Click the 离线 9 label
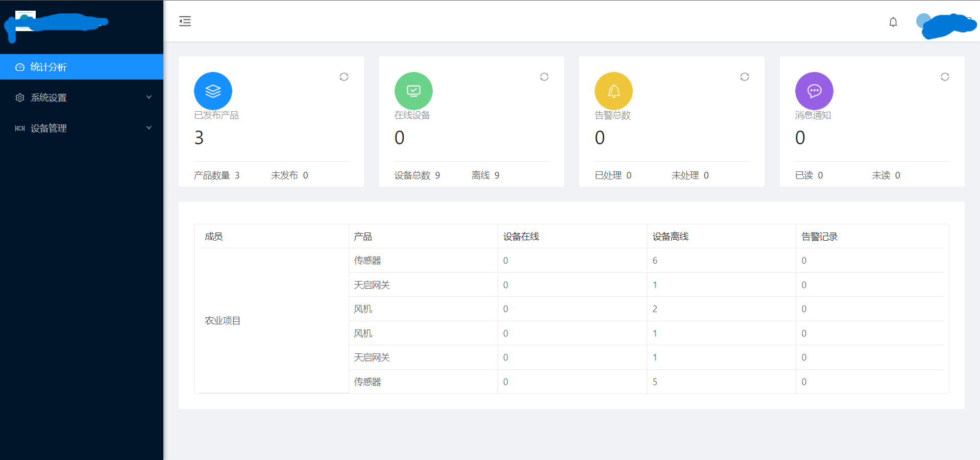The width and height of the screenshot is (980, 460). (x=485, y=175)
